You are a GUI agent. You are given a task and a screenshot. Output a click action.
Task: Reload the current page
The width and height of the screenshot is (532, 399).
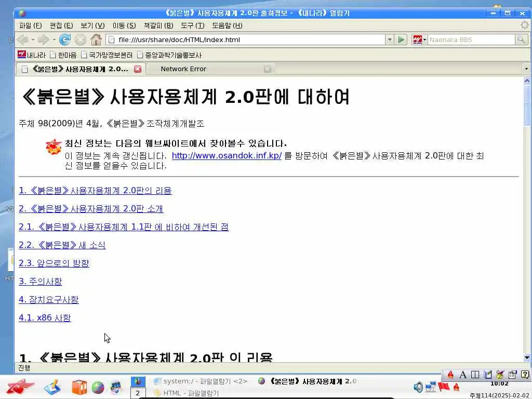pos(65,39)
